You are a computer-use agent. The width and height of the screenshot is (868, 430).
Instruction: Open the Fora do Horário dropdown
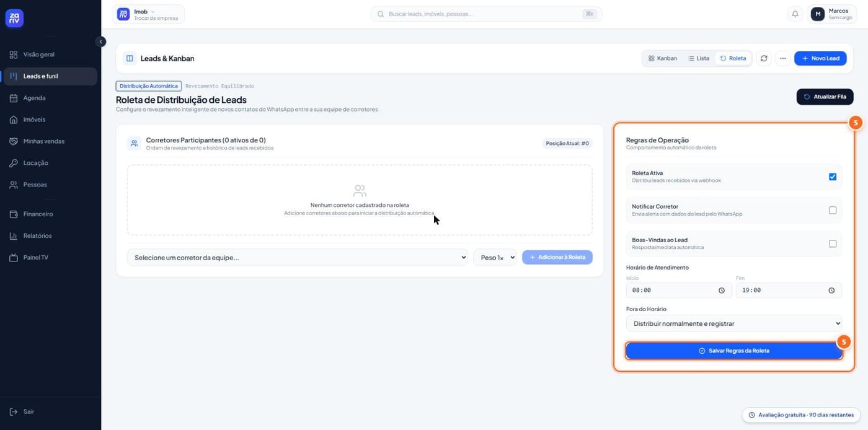(x=734, y=323)
